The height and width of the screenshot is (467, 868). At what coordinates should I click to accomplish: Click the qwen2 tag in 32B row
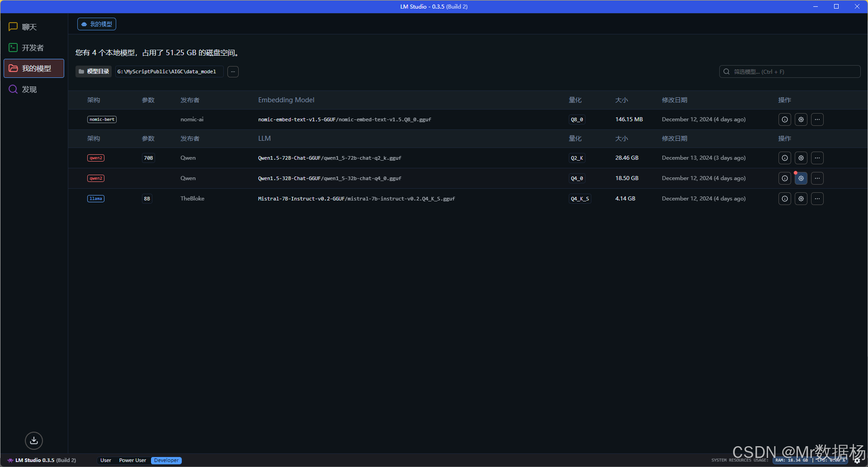pos(96,178)
